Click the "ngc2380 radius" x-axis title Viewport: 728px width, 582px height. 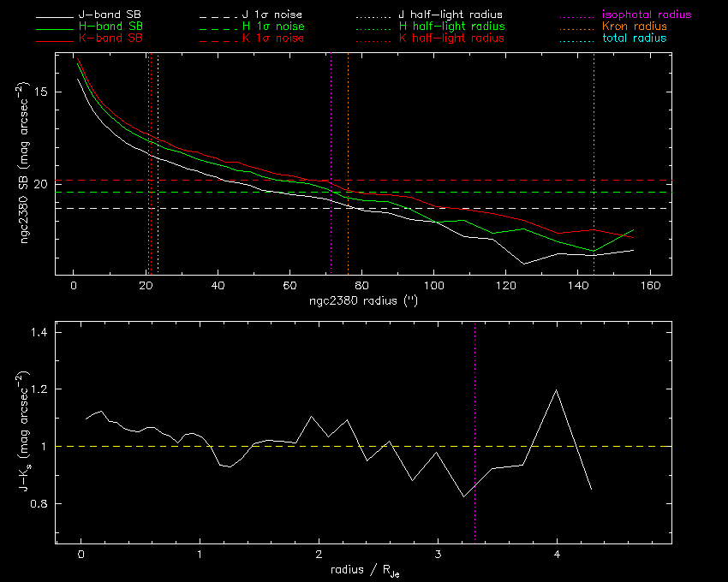(x=363, y=301)
